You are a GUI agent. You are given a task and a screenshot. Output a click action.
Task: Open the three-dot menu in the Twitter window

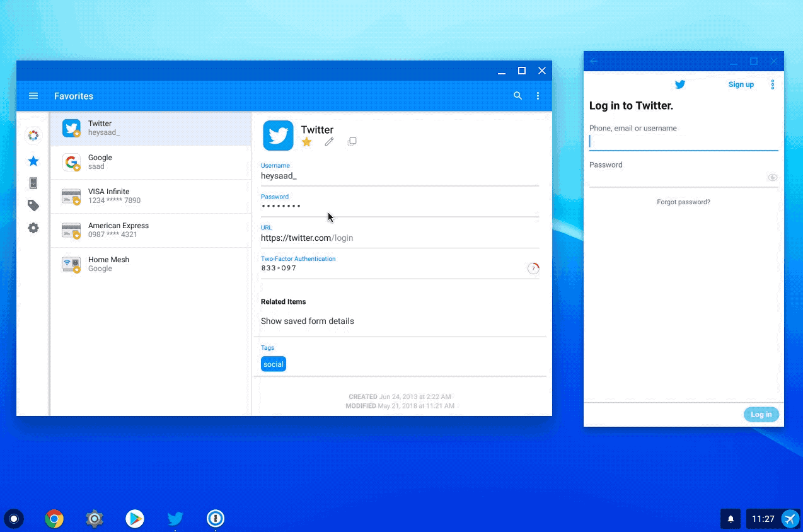773,84
